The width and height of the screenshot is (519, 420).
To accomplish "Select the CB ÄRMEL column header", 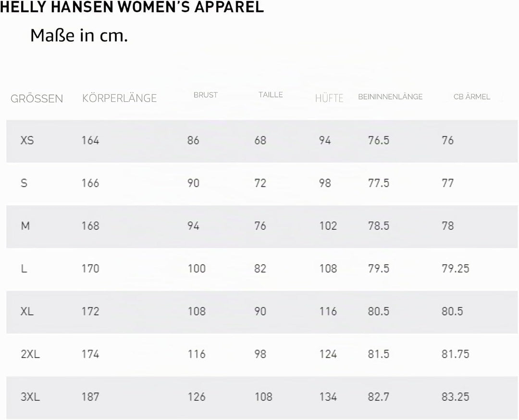I will [472, 97].
